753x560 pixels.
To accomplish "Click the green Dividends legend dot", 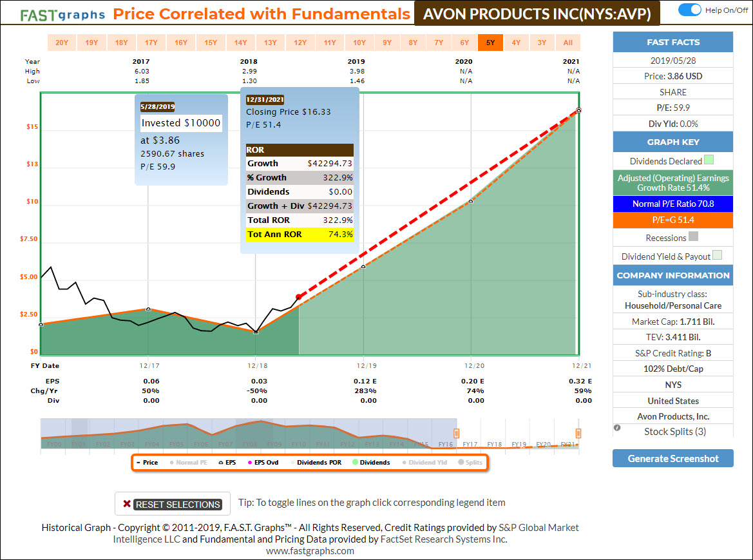I will [356, 463].
